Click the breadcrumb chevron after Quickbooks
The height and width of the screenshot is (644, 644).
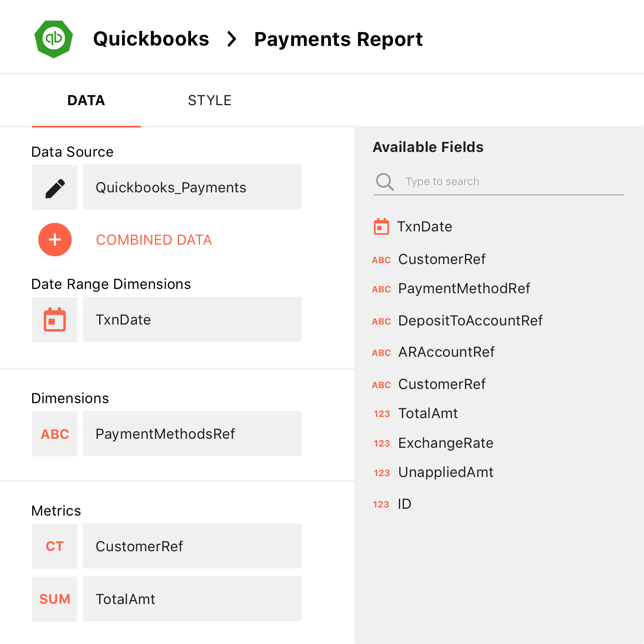232,39
